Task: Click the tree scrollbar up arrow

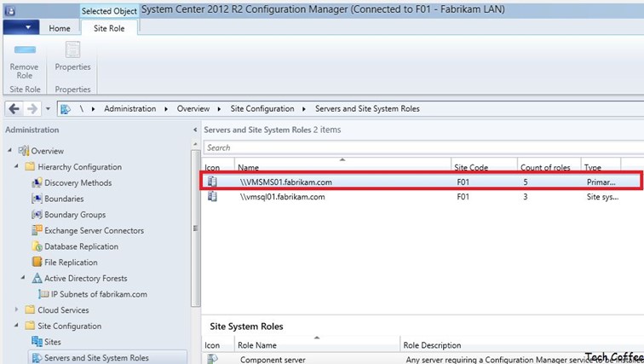Action: click(x=195, y=144)
